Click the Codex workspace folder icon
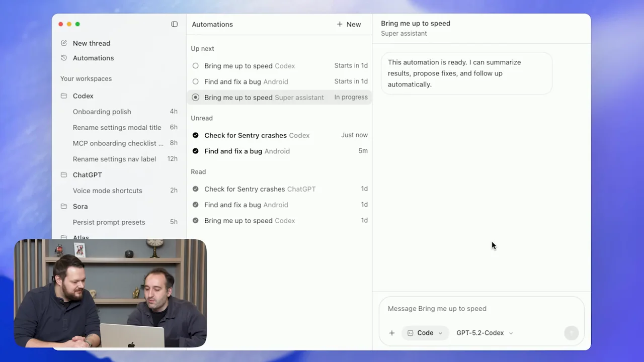The width and height of the screenshot is (644, 362). [64, 96]
